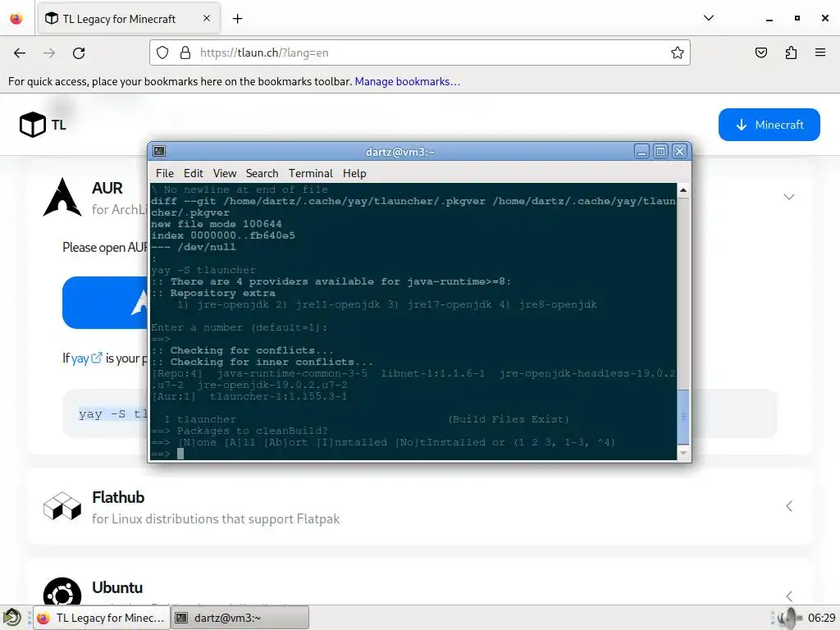Maximize the dartz@vm3 terminal window
840x630 pixels.
pyautogui.click(x=660, y=152)
